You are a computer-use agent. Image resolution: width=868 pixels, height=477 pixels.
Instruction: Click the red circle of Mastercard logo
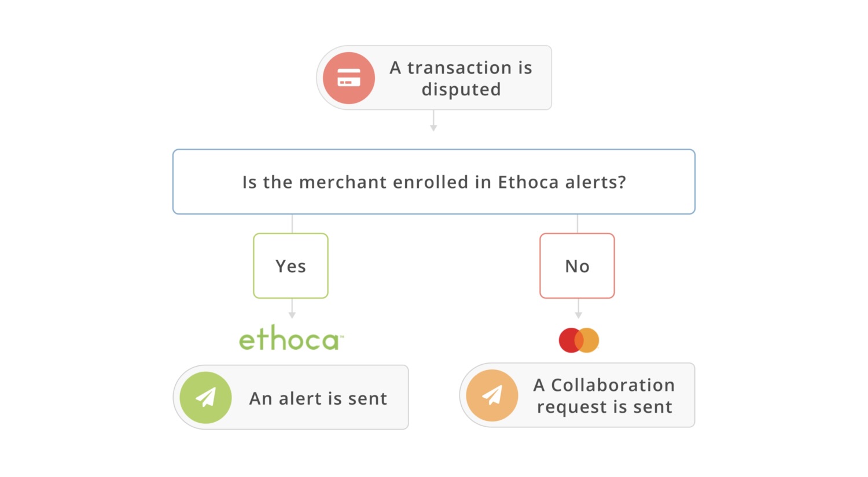point(568,340)
